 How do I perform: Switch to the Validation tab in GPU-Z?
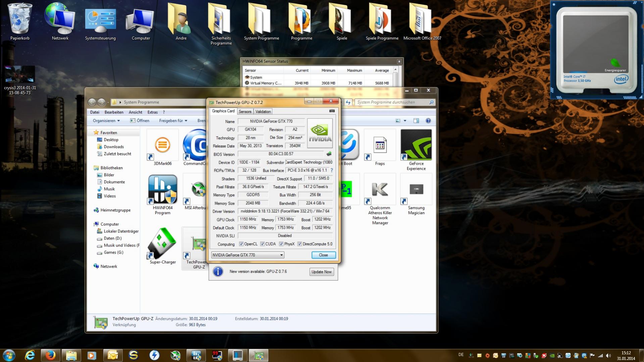click(x=263, y=111)
